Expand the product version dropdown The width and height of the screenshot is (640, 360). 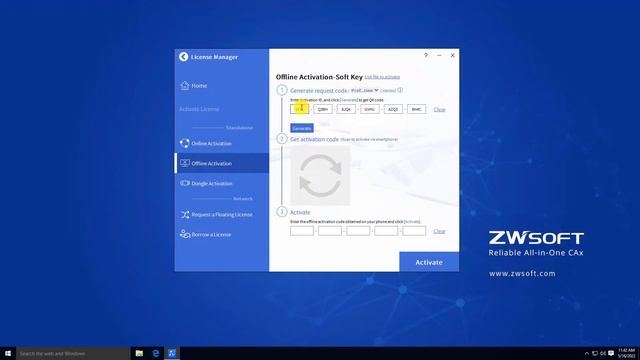coord(364,90)
